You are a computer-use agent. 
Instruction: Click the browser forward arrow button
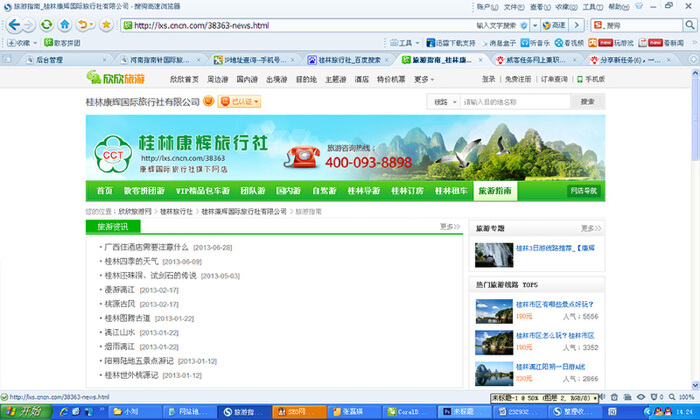[x=28, y=25]
